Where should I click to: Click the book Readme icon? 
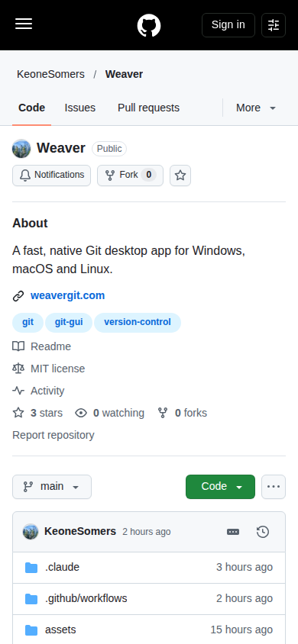coord(18,346)
